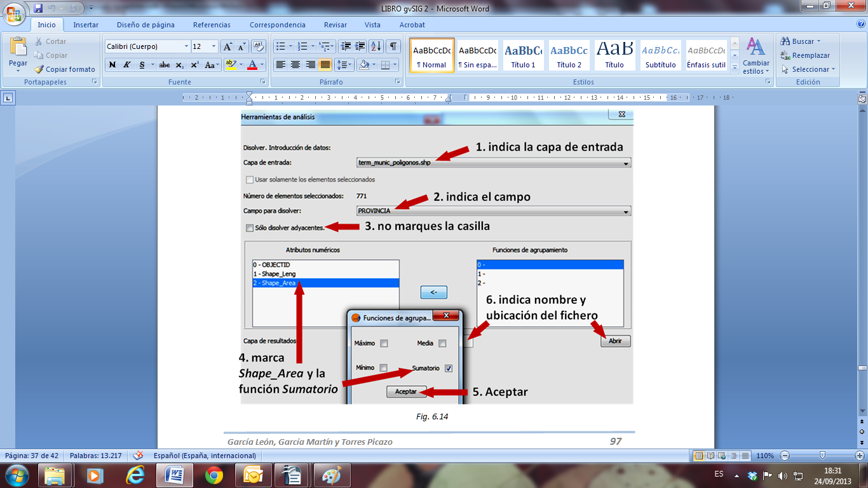This screenshot has width=868, height=488.
Task: Open Cambiar estilos menu
Action: tap(756, 56)
